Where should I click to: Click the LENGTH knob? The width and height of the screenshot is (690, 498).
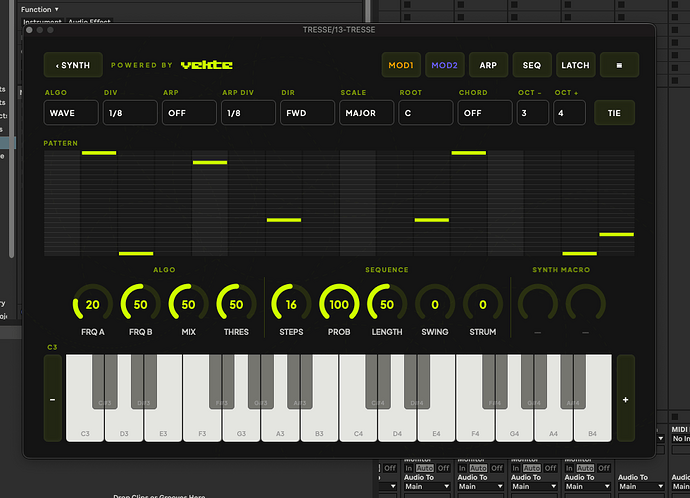(387, 304)
